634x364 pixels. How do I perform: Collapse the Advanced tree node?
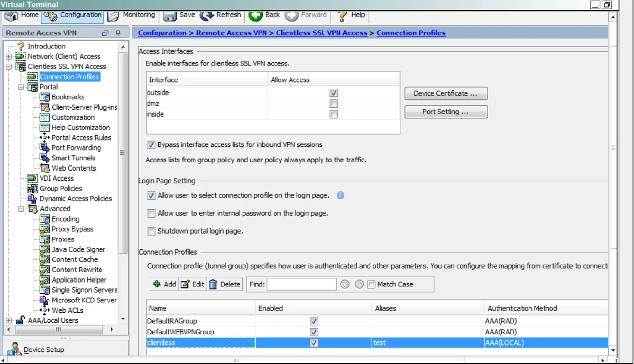click(21, 209)
